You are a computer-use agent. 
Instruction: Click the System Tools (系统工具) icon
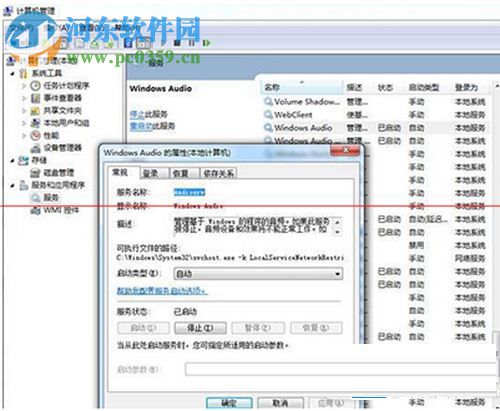coord(23,73)
